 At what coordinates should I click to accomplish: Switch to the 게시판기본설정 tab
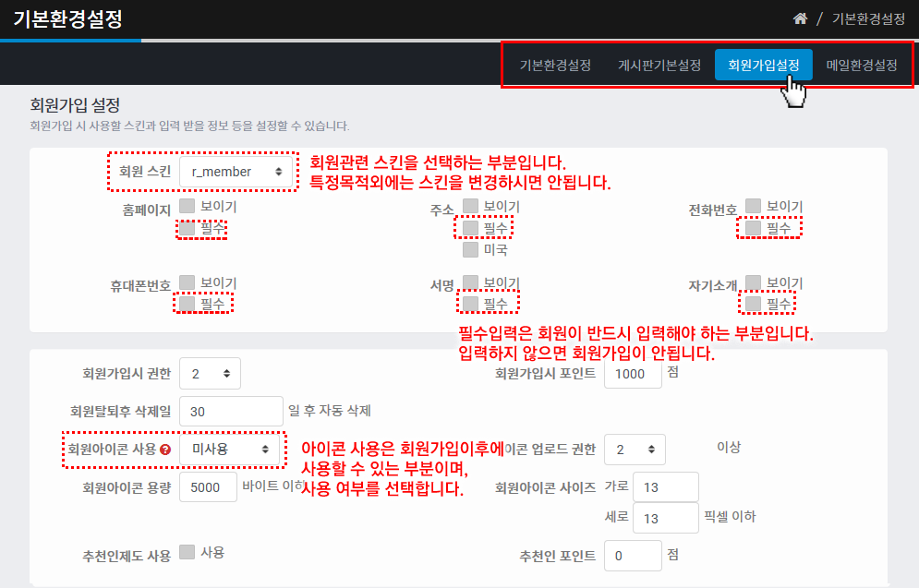659,66
